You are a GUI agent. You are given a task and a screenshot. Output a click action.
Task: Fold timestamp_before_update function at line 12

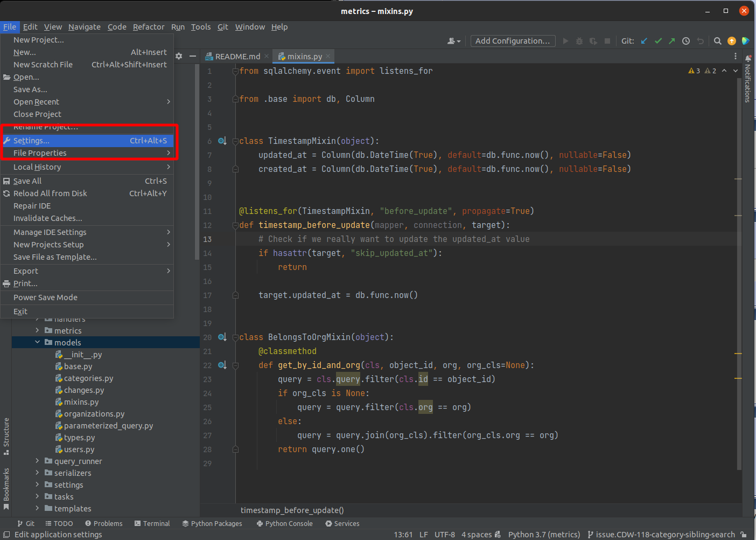tap(235, 225)
